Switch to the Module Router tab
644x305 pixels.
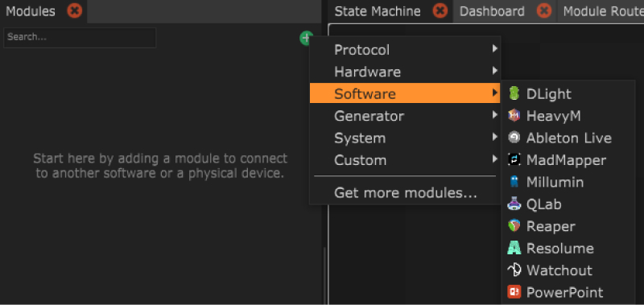[603, 11]
